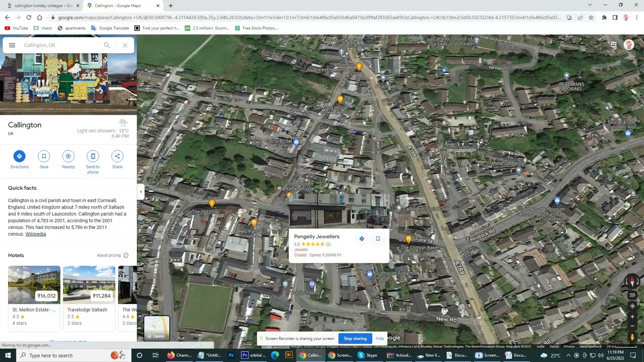
Task: Click Stop sharing button
Action: coord(355,338)
